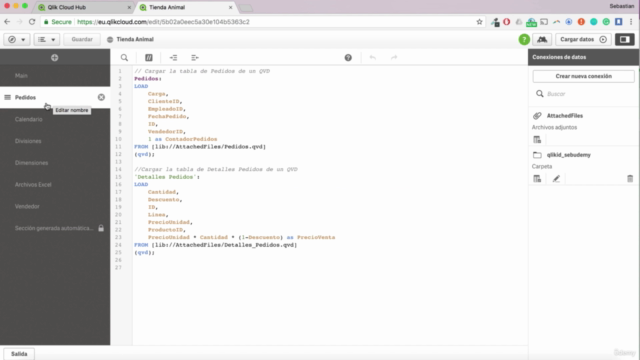Screen dimensions: 640x360
Task: Redo last script change
Action: (x=394, y=58)
